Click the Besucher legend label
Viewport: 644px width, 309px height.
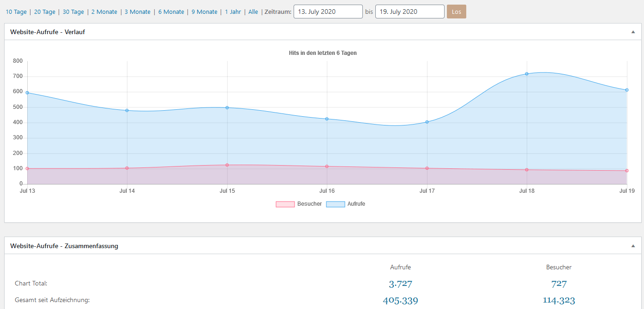(x=310, y=204)
